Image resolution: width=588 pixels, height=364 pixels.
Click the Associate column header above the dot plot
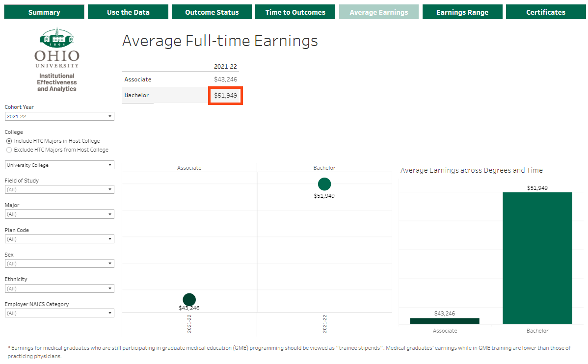click(x=189, y=168)
